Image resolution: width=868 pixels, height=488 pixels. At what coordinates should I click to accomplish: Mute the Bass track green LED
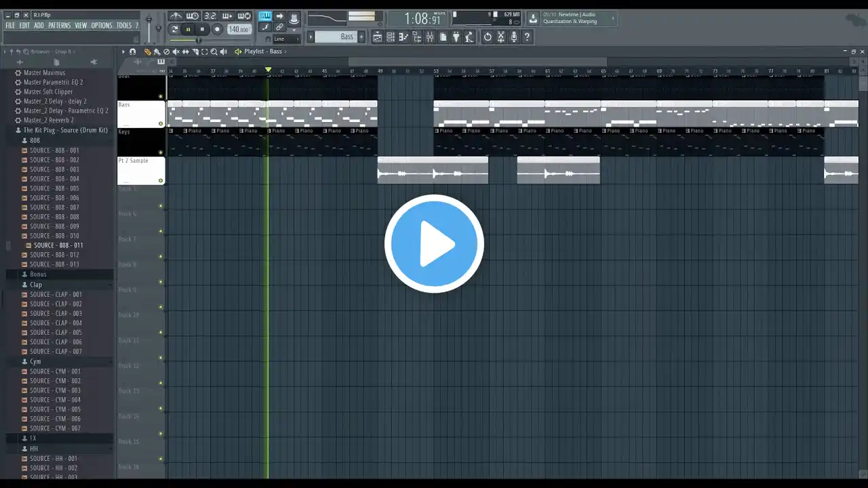coord(161,123)
